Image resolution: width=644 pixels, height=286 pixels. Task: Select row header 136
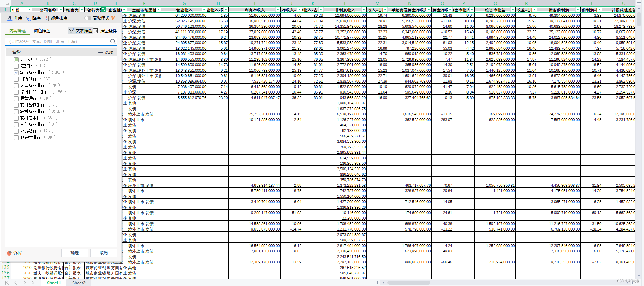coord(5,273)
